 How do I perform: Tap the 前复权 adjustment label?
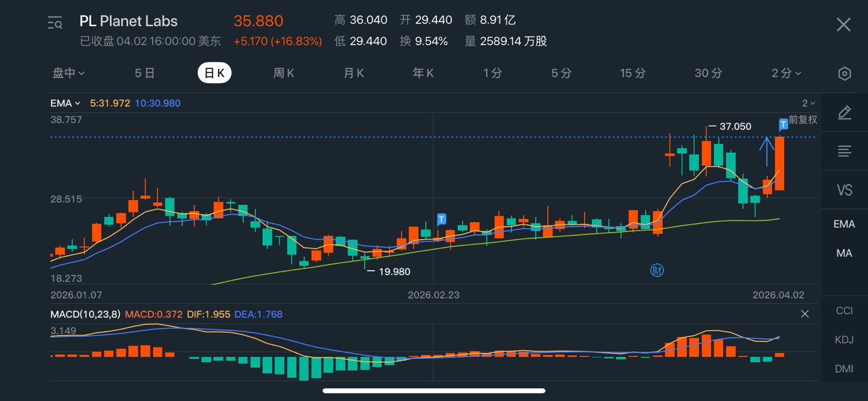click(x=803, y=120)
